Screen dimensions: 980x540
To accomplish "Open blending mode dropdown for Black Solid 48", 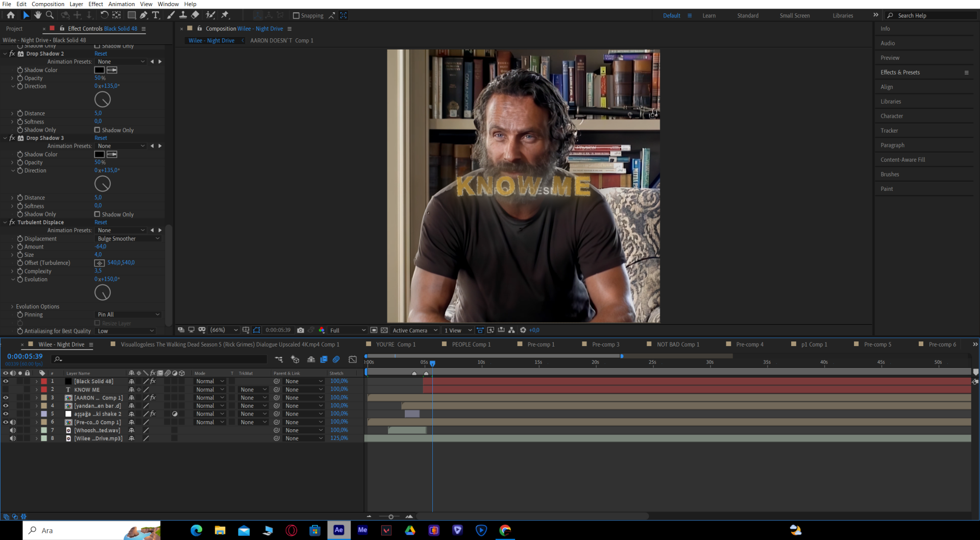I will [210, 381].
